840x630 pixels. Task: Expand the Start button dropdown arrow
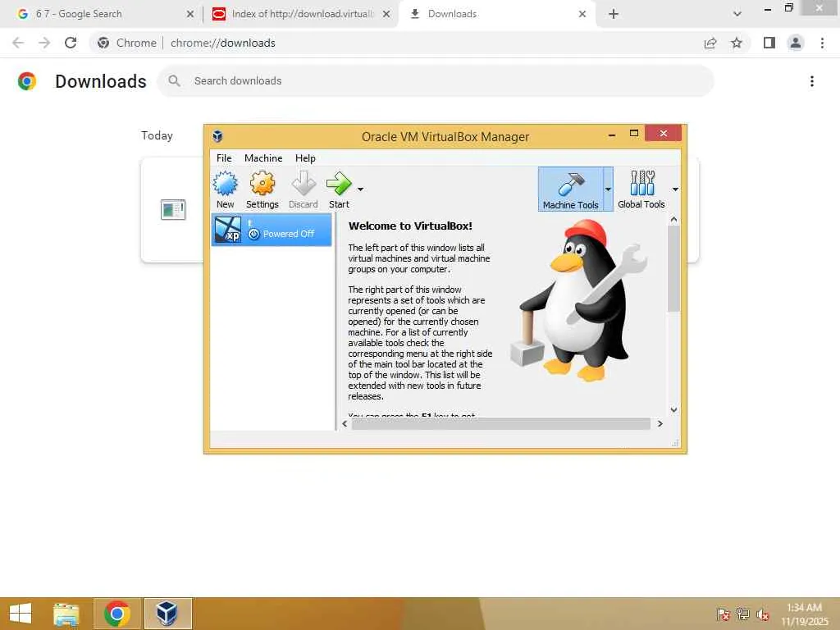tap(361, 189)
